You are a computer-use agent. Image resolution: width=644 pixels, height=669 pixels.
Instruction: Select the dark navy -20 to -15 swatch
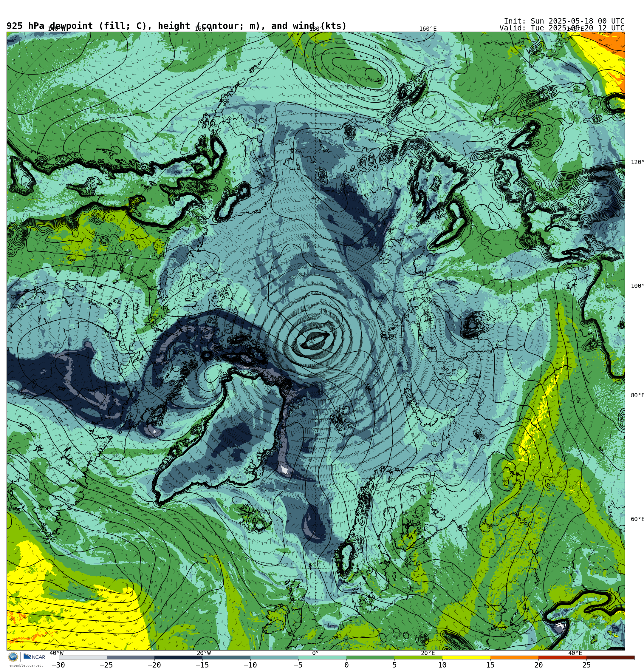179,657
